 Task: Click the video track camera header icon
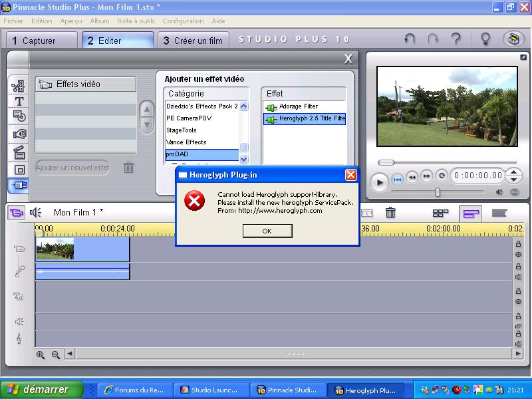19,249
